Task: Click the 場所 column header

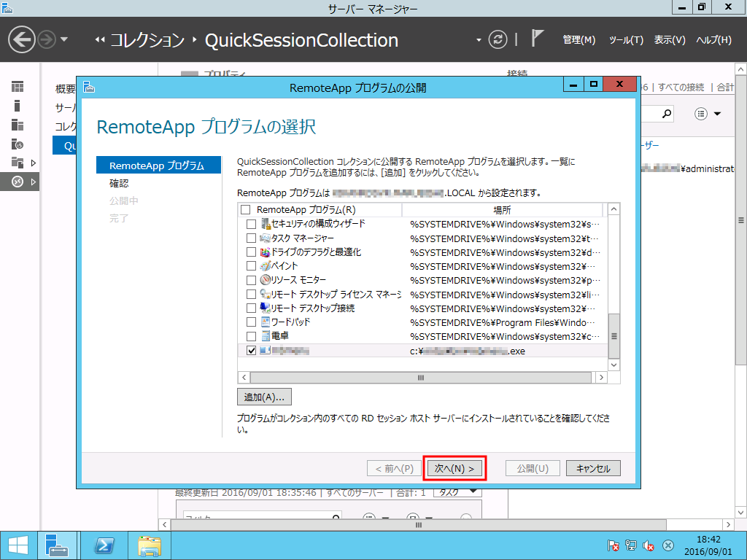Action: (x=502, y=209)
